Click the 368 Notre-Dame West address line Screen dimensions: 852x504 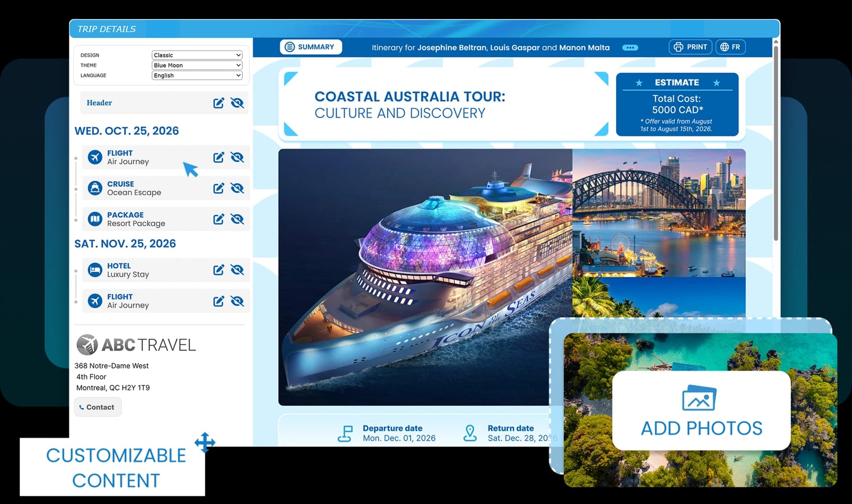point(111,366)
